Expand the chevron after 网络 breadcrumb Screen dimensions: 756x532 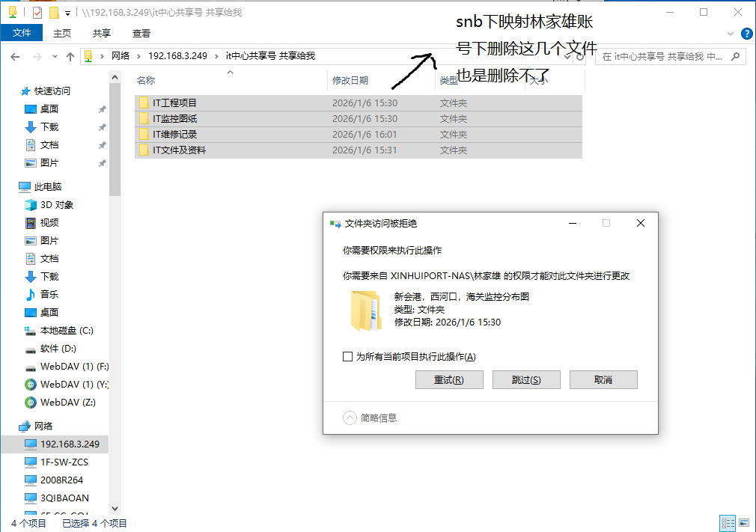tap(139, 56)
